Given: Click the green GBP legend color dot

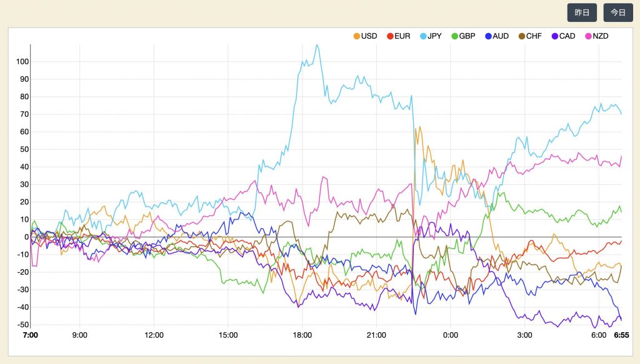Looking at the screenshot, I should tap(455, 36).
